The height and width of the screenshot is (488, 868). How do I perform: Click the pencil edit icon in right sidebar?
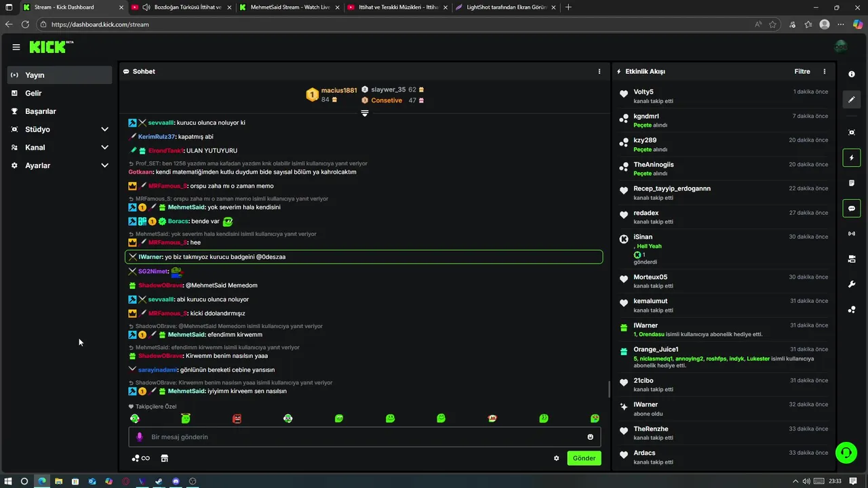(x=852, y=100)
